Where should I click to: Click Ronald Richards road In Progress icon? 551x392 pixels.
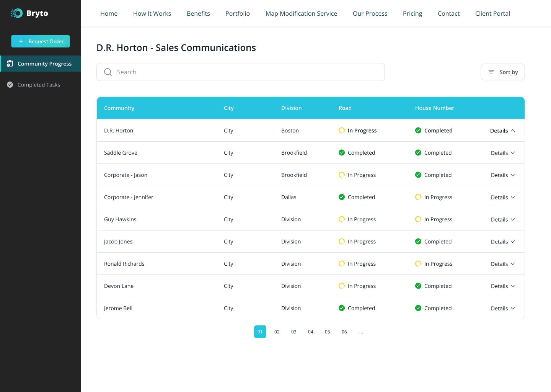click(x=342, y=264)
